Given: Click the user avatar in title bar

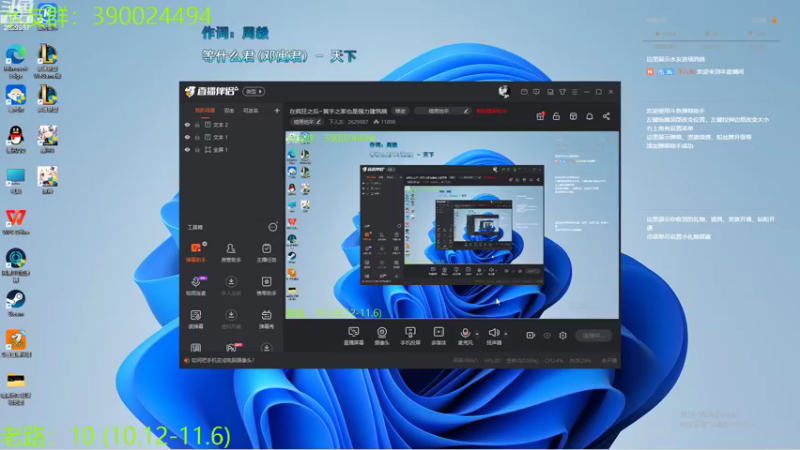Looking at the screenshot, I should (x=504, y=92).
